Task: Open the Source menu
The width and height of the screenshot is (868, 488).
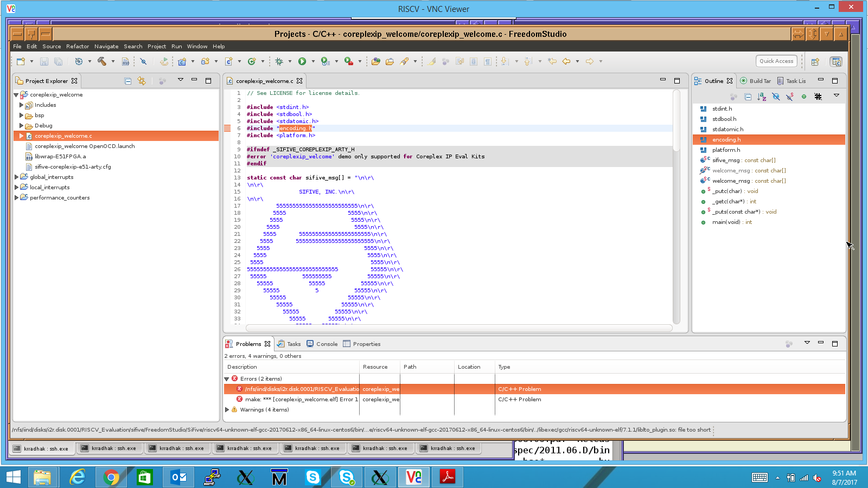Action: [x=52, y=47]
